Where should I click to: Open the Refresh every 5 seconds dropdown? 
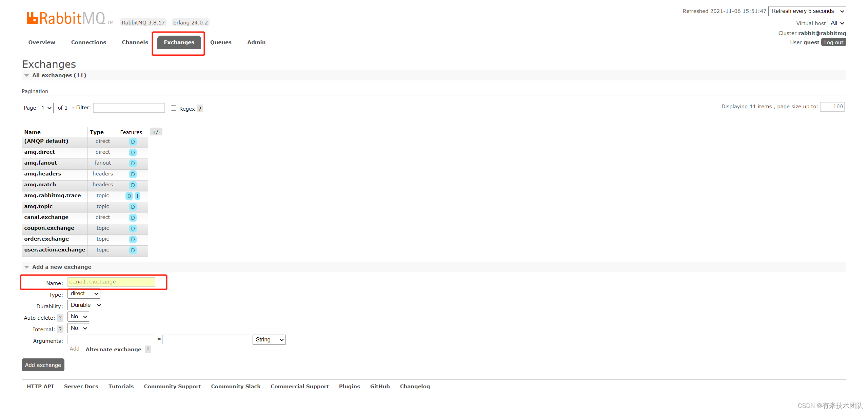point(807,11)
